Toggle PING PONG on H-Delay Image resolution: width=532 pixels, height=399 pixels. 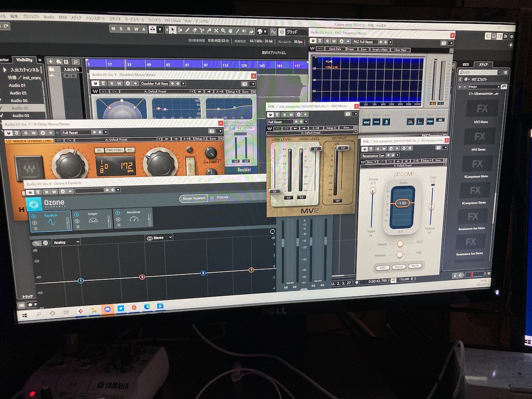116,150
